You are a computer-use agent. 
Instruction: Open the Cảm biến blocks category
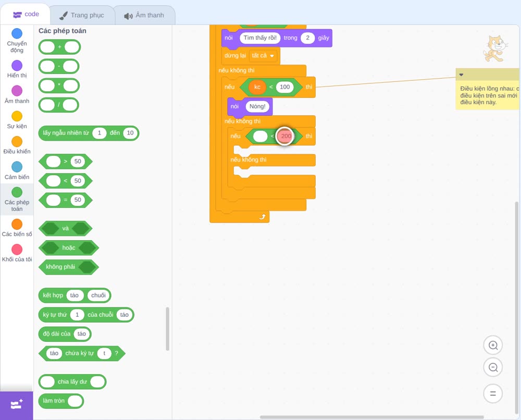tap(17, 171)
